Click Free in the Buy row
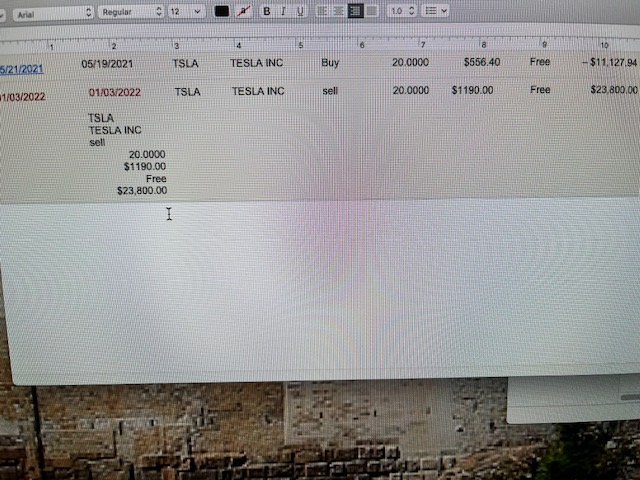 point(540,62)
